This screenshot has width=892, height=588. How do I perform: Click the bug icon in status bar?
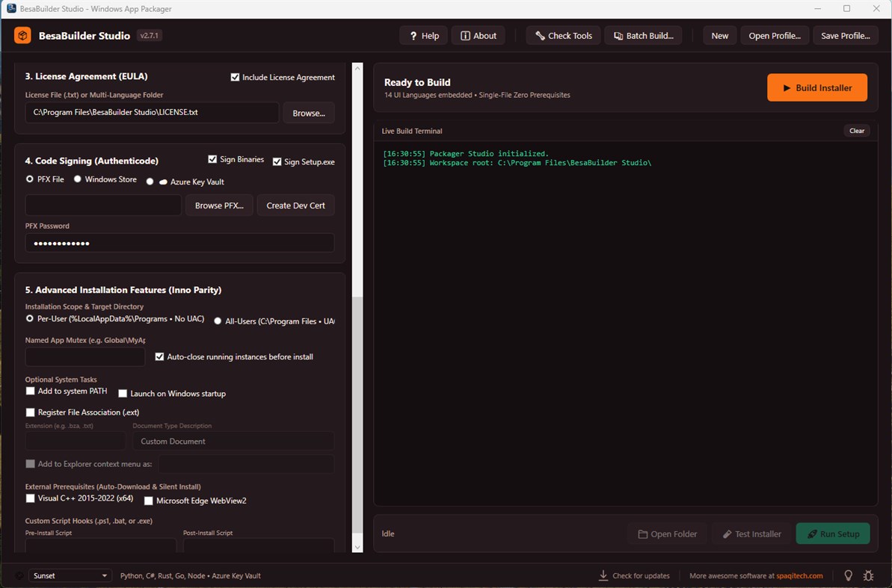[869, 575]
